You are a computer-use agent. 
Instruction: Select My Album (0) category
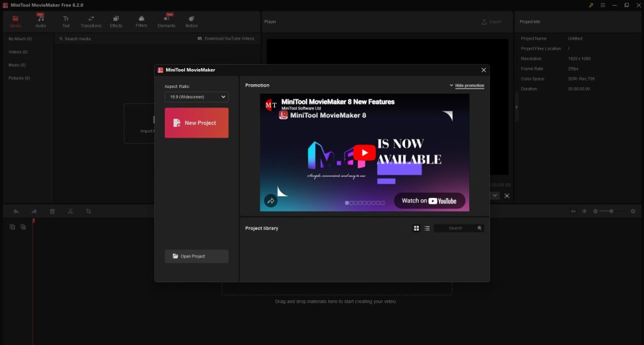tap(20, 38)
